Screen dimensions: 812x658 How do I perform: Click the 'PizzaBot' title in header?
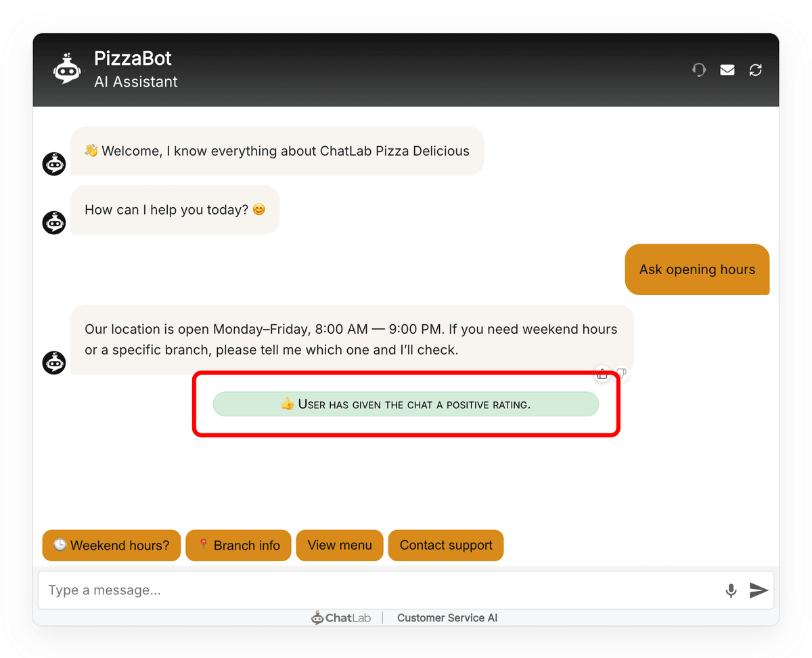click(x=133, y=58)
